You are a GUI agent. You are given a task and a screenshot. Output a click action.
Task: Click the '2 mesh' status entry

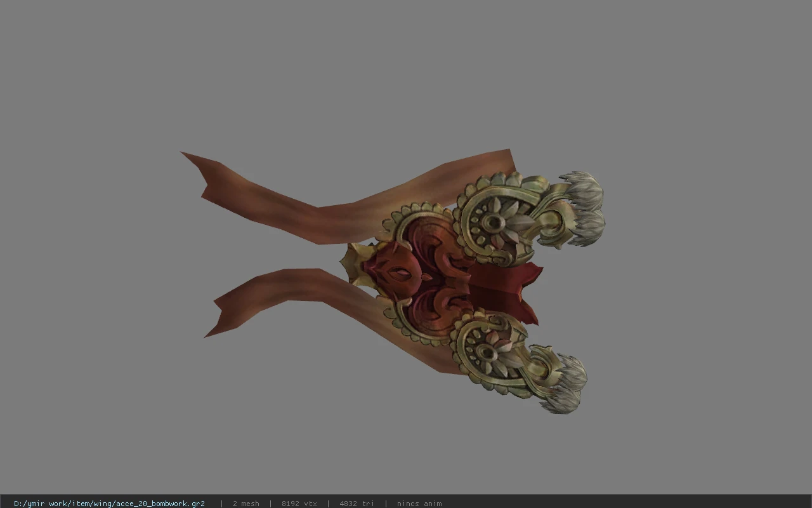pyautogui.click(x=246, y=504)
